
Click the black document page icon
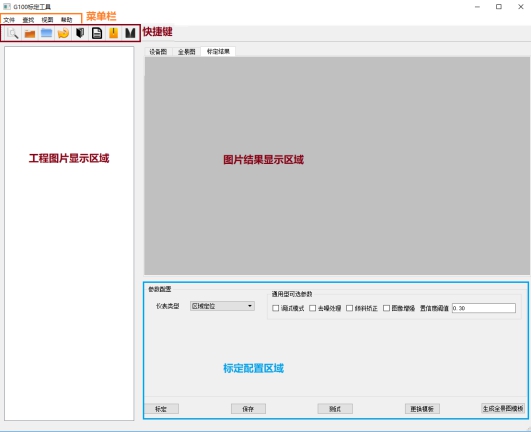point(97,33)
